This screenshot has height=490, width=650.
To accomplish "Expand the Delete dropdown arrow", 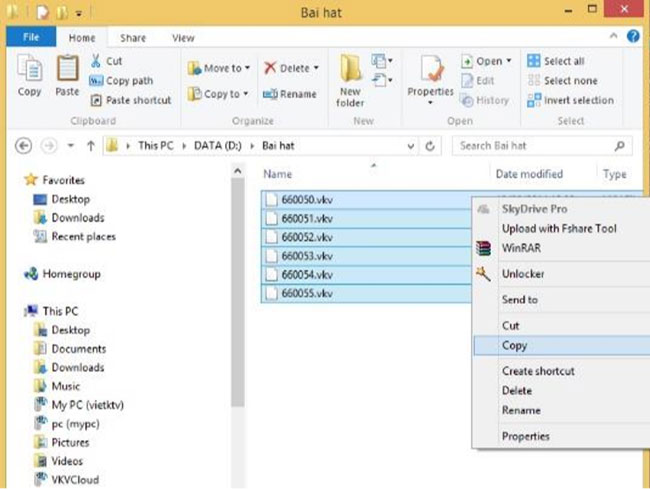I will pos(316,69).
